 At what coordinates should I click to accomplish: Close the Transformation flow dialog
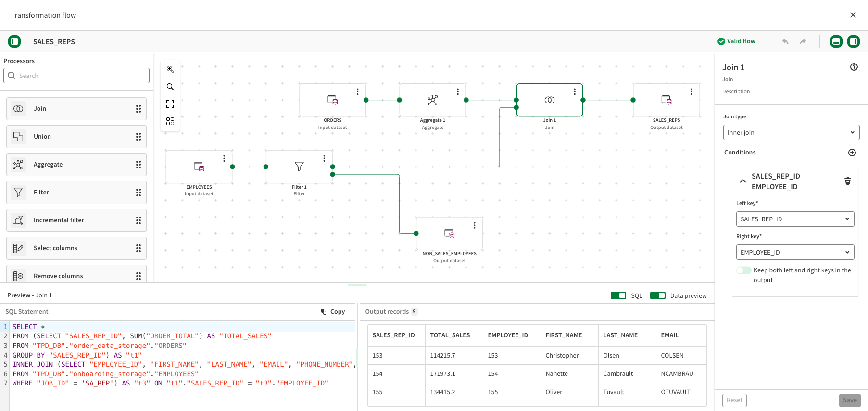pos(853,15)
